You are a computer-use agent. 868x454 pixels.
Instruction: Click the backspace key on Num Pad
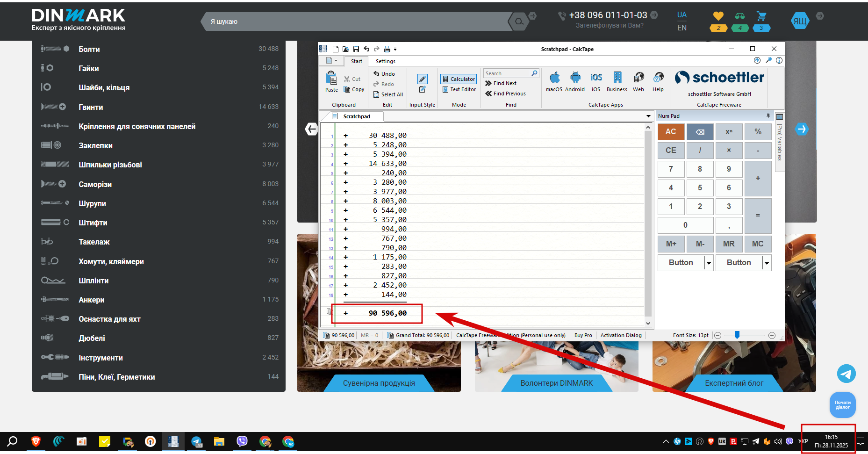coord(700,132)
